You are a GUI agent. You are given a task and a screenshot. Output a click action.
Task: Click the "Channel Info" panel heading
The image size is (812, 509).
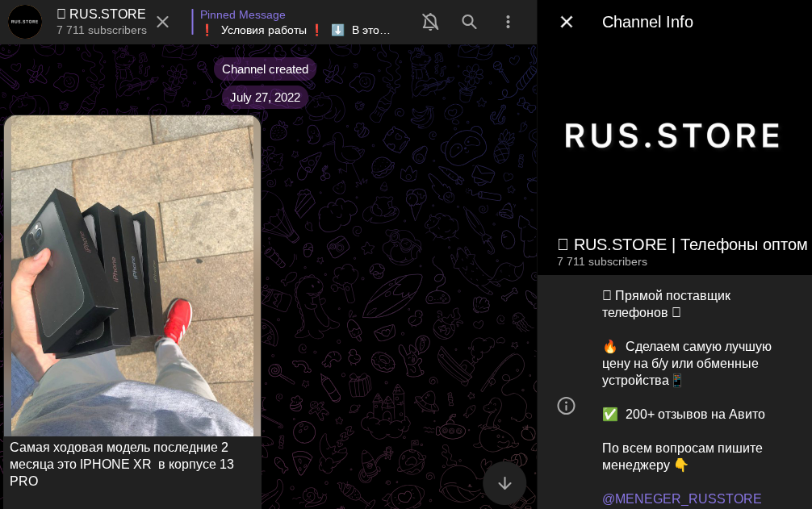tap(647, 22)
